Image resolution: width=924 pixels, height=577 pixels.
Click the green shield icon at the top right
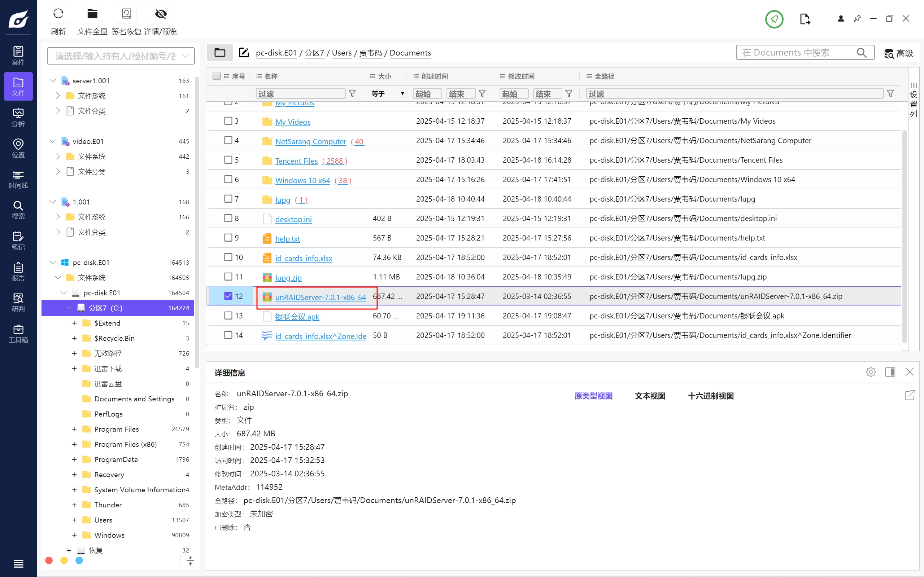774,19
